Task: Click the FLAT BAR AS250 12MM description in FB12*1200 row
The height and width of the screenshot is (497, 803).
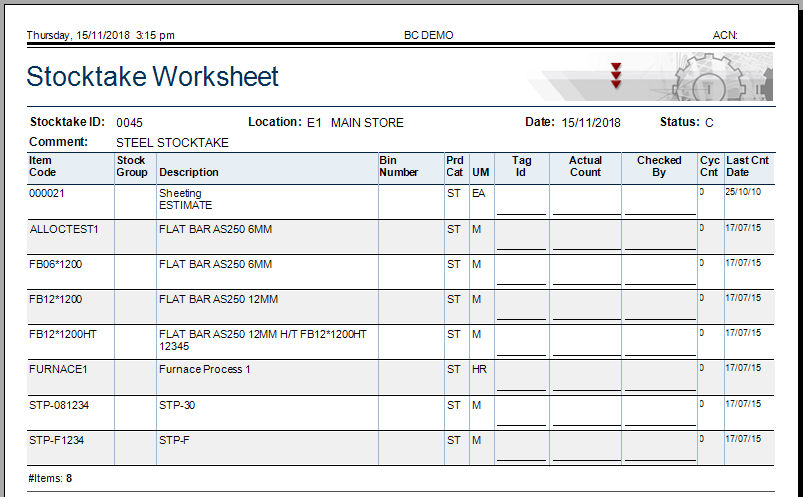Action: [x=218, y=299]
